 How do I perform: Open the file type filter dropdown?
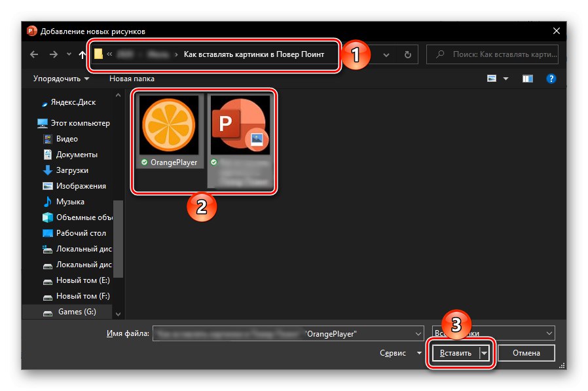[x=493, y=333]
